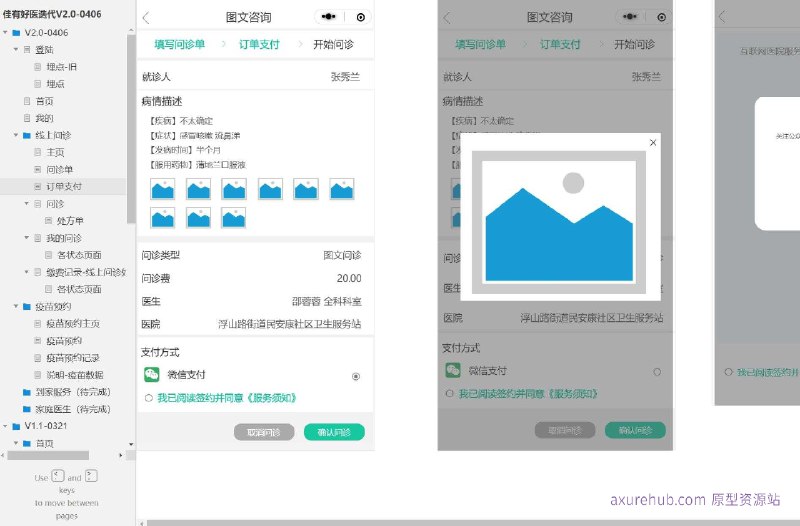
Task: Select the 微信支付 radio button in first phone
Action: click(356, 377)
